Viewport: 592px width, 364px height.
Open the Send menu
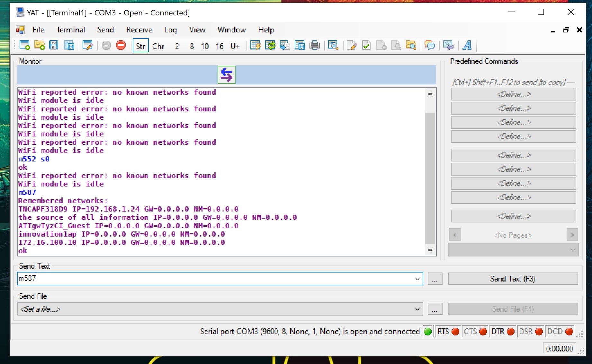click(106, 30)
